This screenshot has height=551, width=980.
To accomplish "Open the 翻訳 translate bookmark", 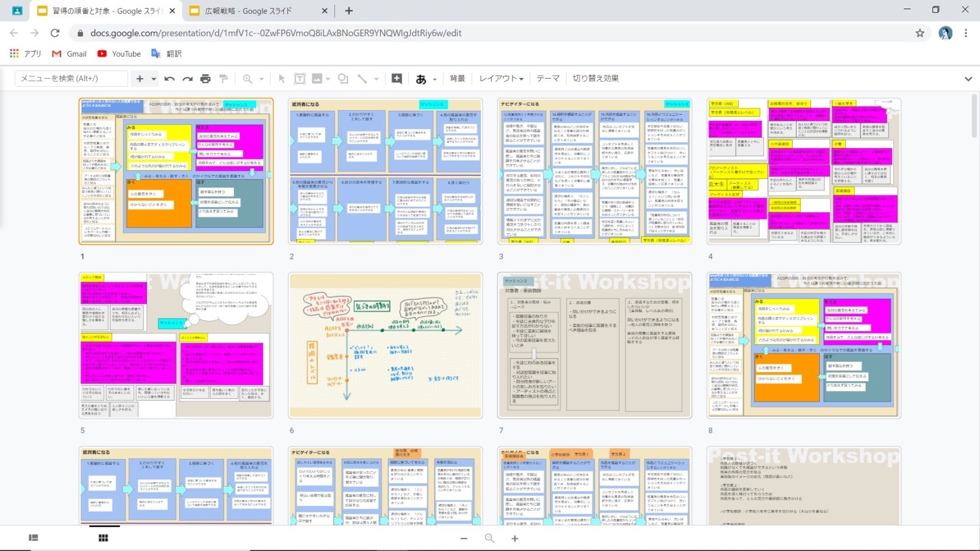I will coord(167,53).
